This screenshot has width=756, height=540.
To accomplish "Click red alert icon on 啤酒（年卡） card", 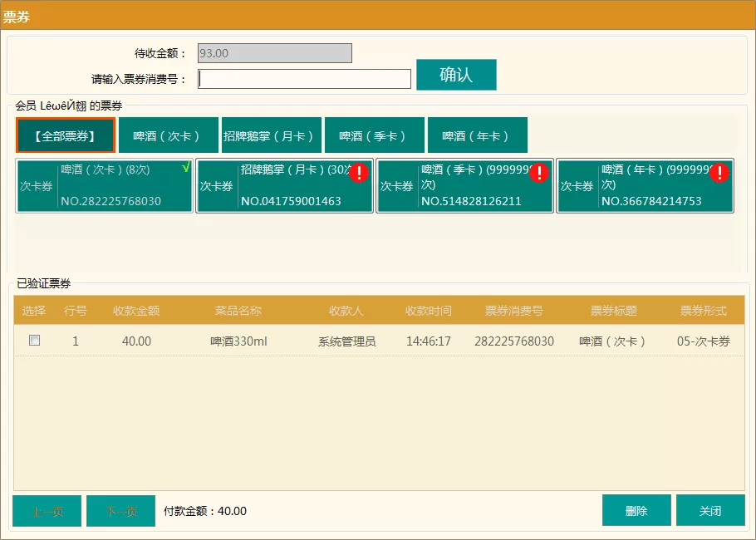I will pos(719,173).
